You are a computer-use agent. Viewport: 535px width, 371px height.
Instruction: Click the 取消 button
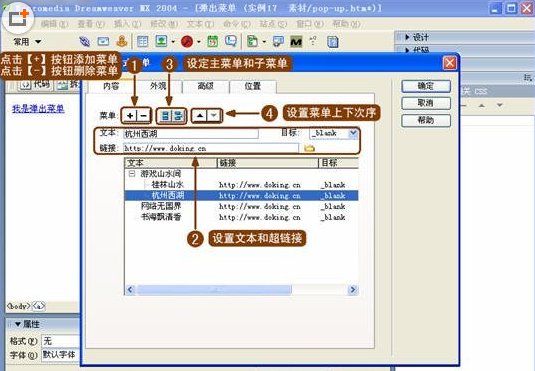pos(426,103)
